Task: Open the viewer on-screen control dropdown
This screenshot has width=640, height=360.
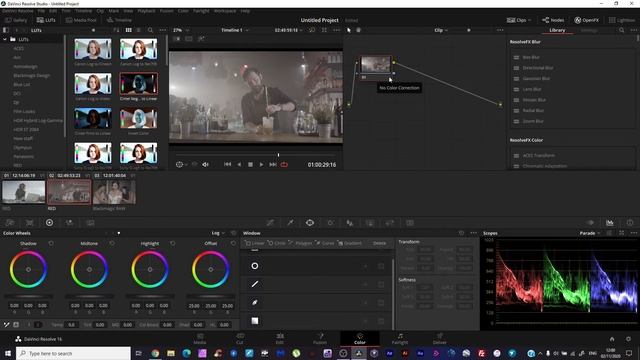Action: (181, 164)
